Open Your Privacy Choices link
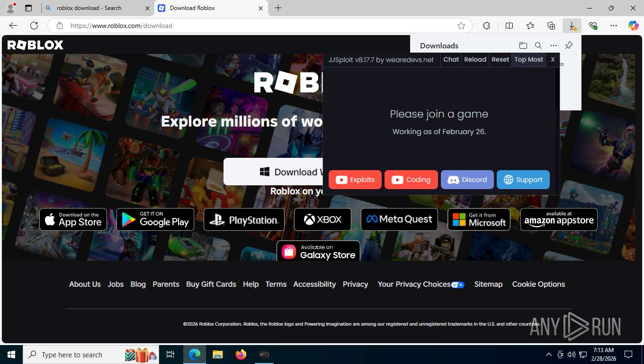This screenshot has width=644, height=364. tap(421, 284)
